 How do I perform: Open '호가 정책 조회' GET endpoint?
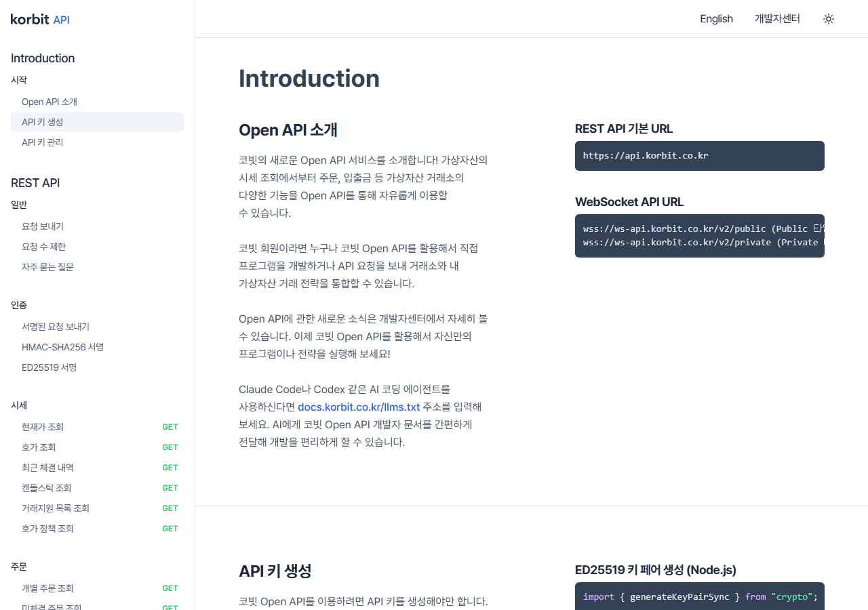97,529
